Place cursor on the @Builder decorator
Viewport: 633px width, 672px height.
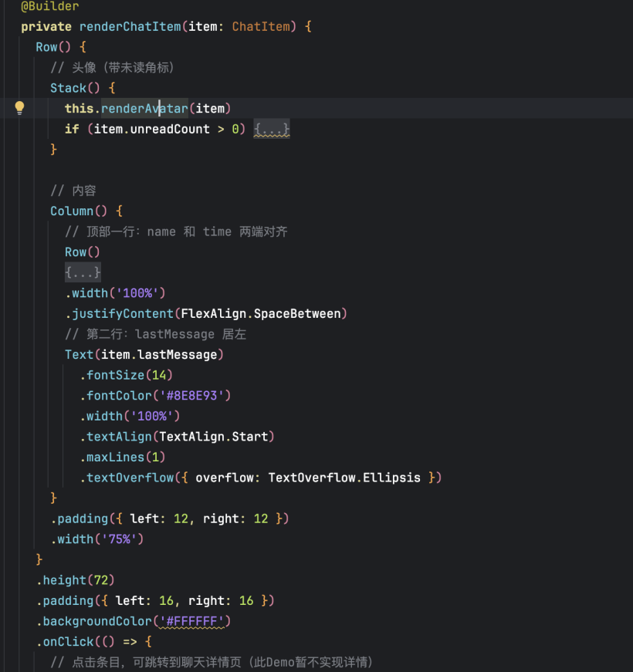49,6
